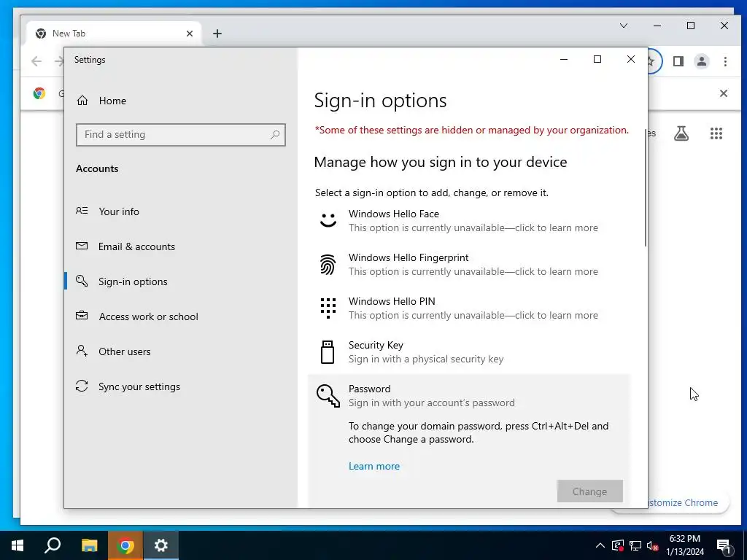Go to Settings Home
Viewport: 747px width, 560px height.
click(101, 101)
